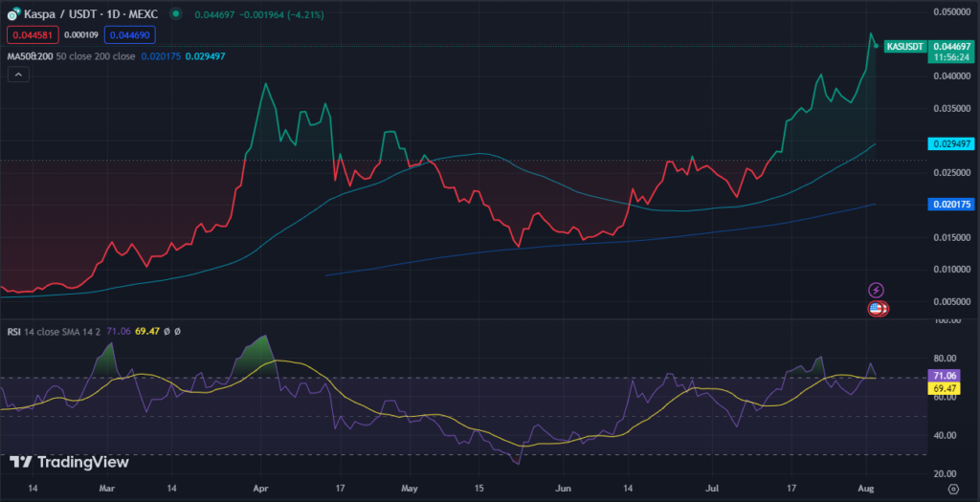Click the red sell price 0.044581 button
Viewport: 980px width, 502px height.
33,34
